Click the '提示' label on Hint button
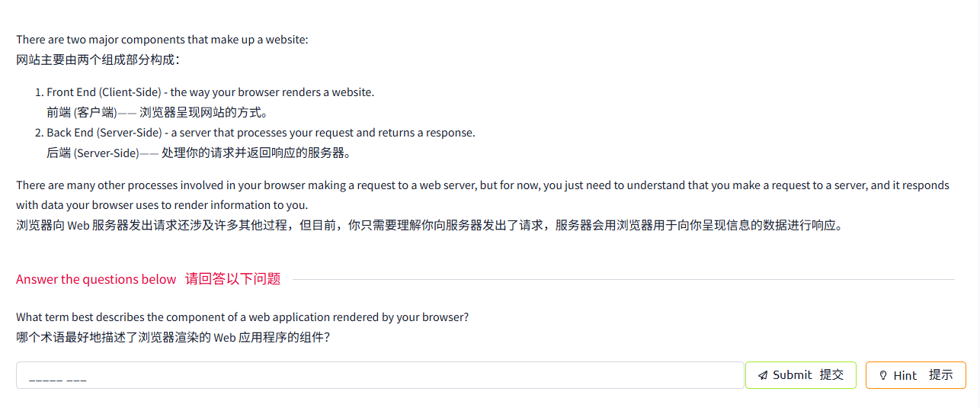 click(x=940, y=375)
